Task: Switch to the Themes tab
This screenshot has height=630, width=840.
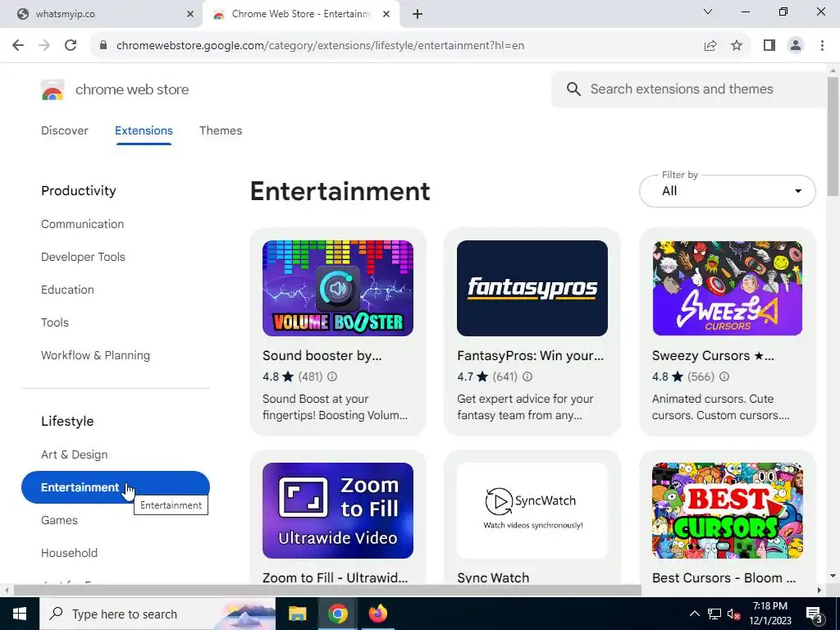Action: point(221,130)
